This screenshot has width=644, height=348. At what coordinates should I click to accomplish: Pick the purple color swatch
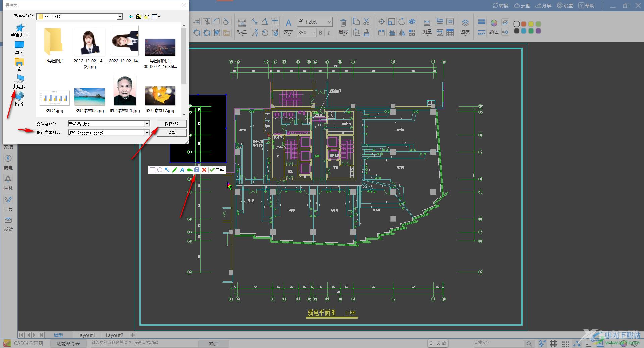coord(538,31)
